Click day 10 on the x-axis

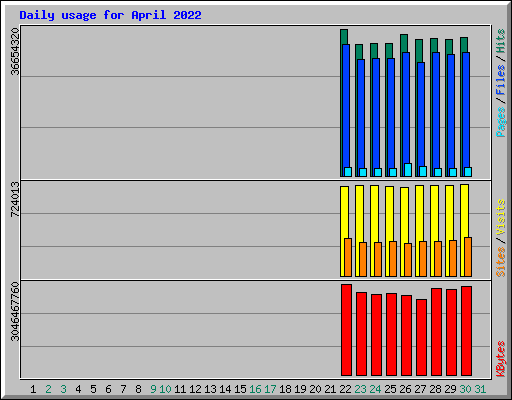pyautogui.click(x=165, y=389)
